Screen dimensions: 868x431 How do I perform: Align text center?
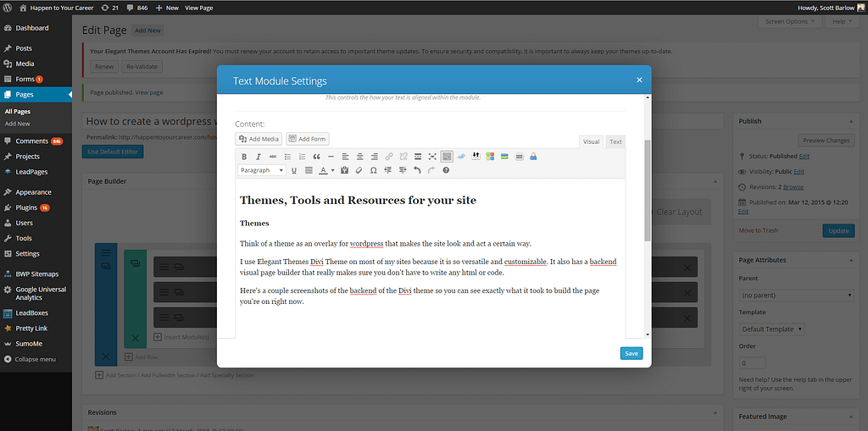point(359,157)
